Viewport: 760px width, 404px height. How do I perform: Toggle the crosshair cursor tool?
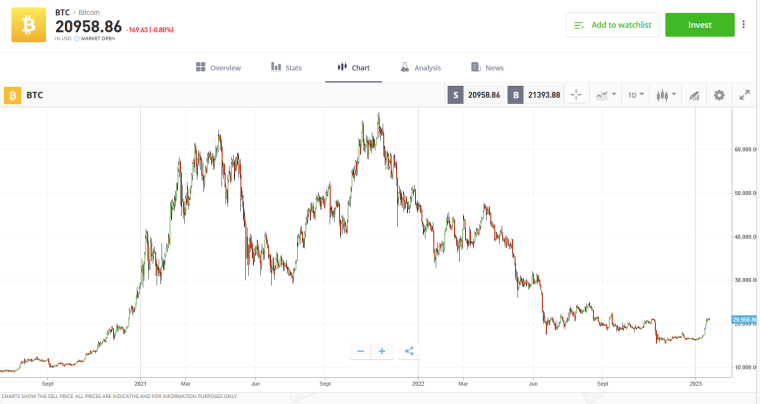[576, 95]
